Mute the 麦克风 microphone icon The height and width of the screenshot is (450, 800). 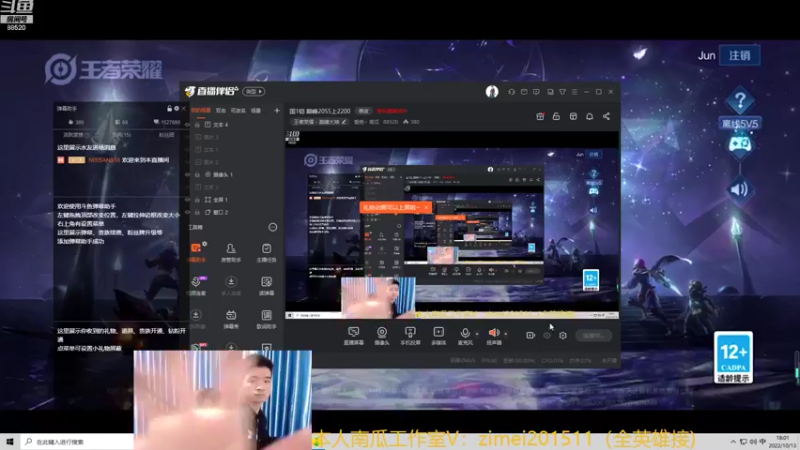465,333
